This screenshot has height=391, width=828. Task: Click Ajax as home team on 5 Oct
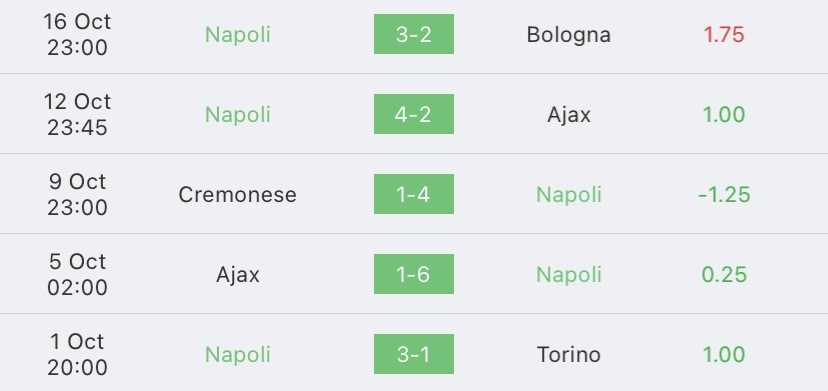(x=238, y=275)
